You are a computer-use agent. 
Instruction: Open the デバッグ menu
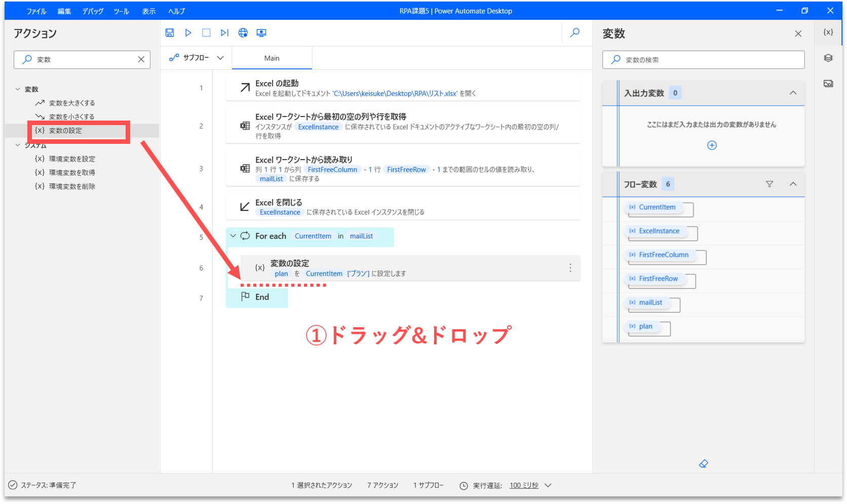point(93,11)
